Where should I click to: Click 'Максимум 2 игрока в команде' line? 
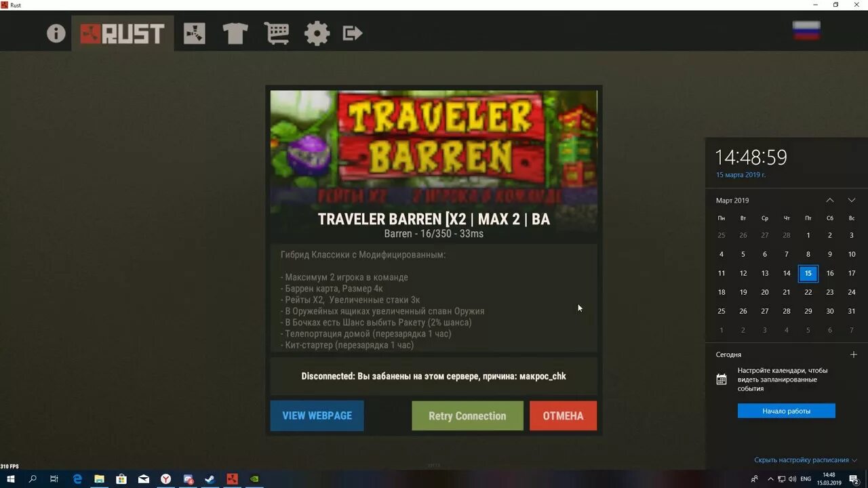click(344, 277)
